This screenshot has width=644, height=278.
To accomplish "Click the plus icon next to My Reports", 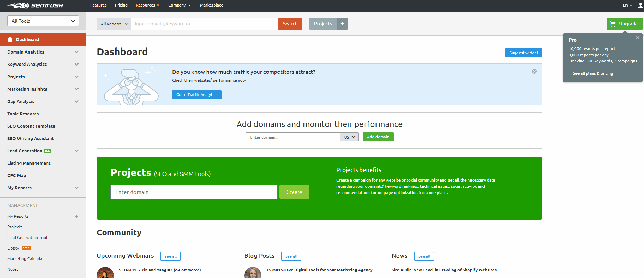I will 76,216.
